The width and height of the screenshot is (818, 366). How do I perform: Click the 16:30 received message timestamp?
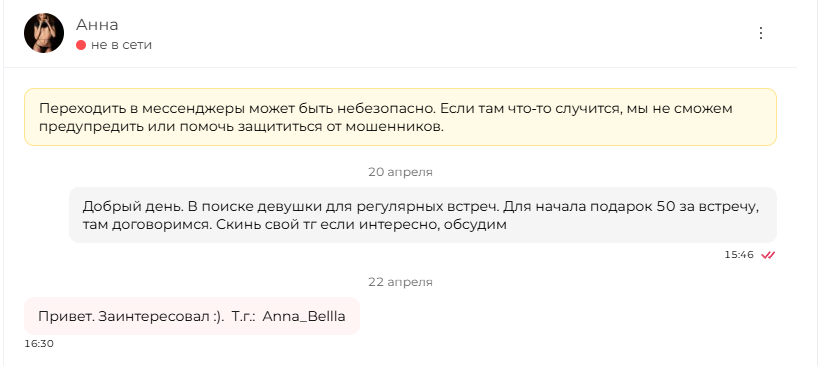pyautogui.click(x=39, y=344)
